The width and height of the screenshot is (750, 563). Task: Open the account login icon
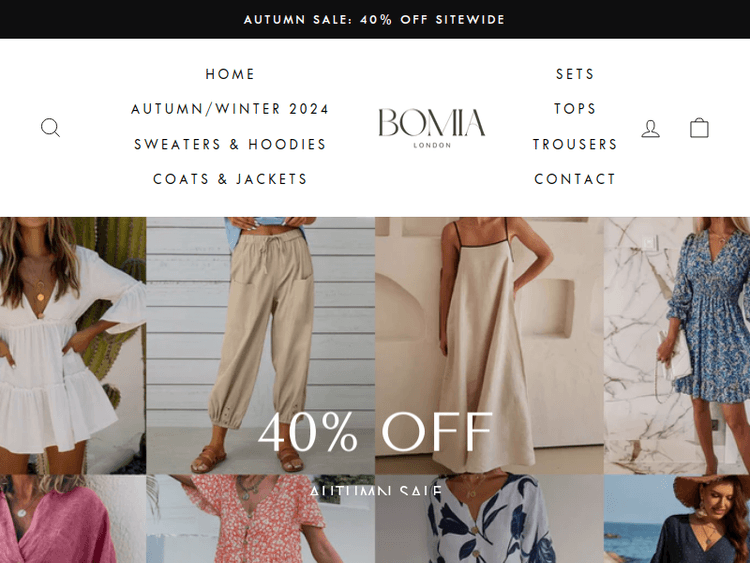651,128
